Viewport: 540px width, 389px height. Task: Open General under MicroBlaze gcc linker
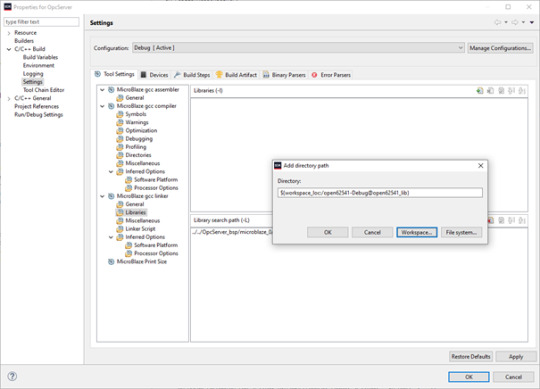click(135, 204)
